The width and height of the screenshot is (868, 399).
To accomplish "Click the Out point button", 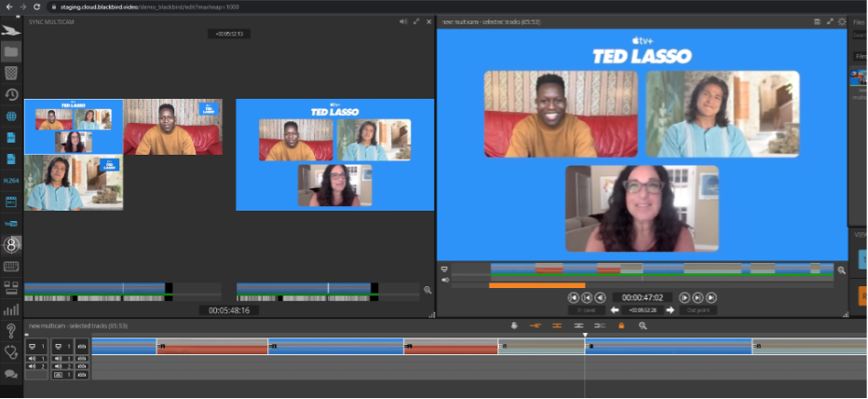I will coord(698,310).
